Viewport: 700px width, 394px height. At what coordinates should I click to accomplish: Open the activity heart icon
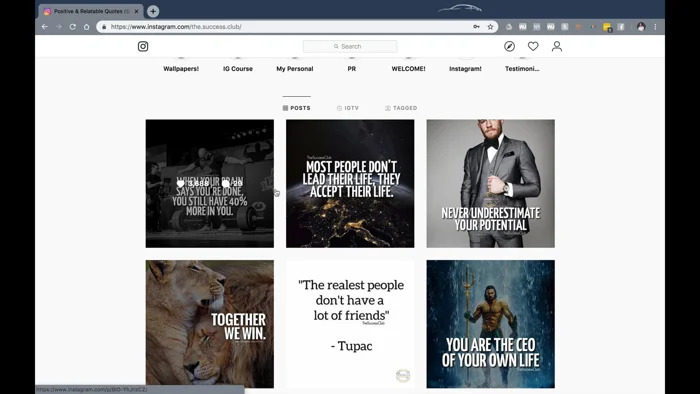click(x=533, y=46)
